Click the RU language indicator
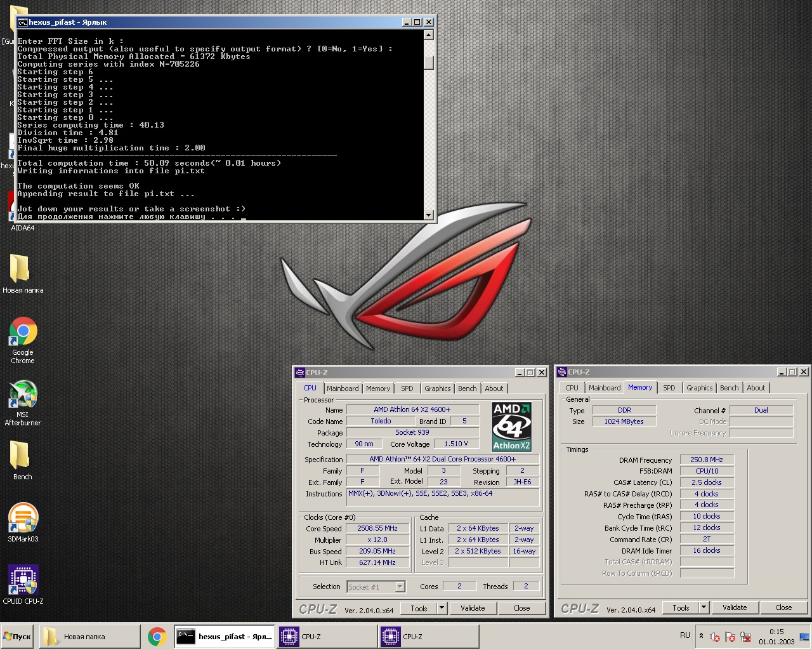Image resolution: width=812 pixels, height=650 pixels. coord(685,635)
